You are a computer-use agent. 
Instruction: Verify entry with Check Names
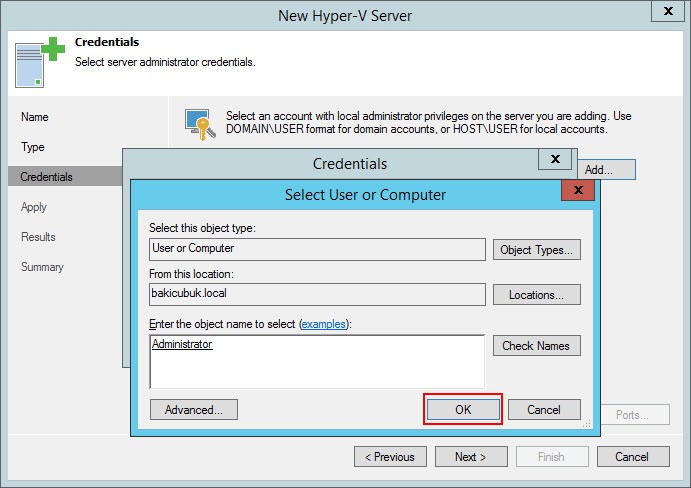536,346
